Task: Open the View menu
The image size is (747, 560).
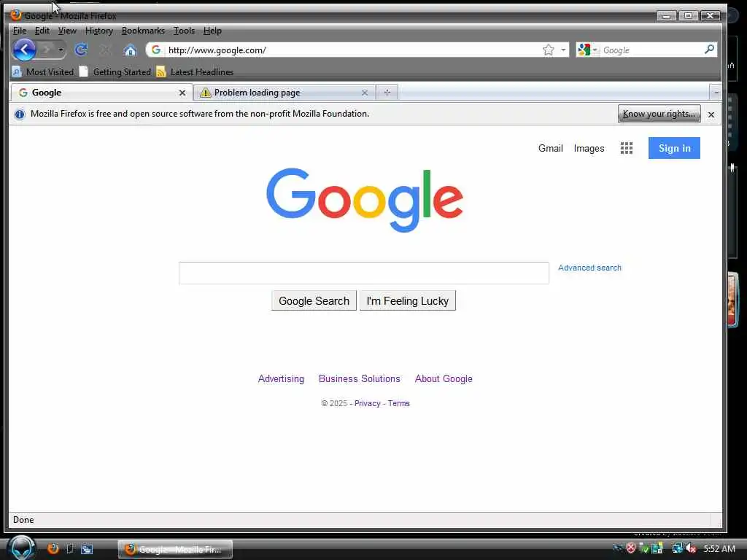Action: tap(67, 31)
